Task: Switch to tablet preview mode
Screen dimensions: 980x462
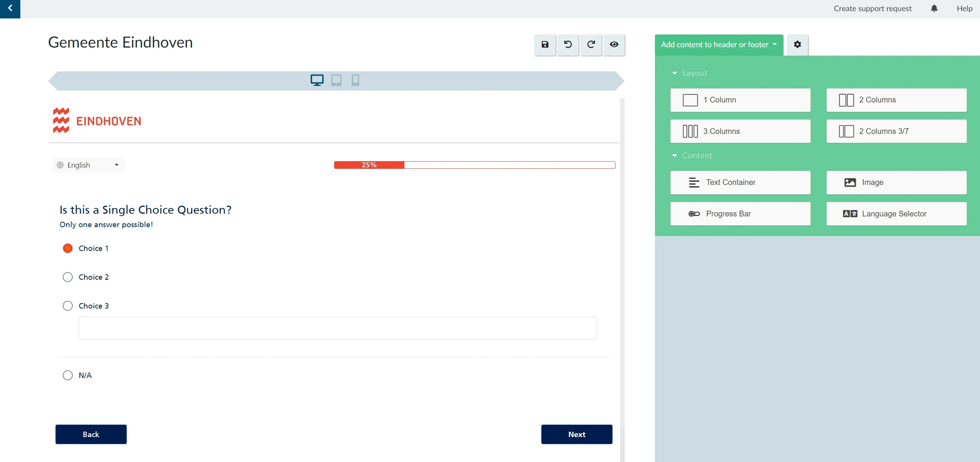Action: click(x=336, y=80)
